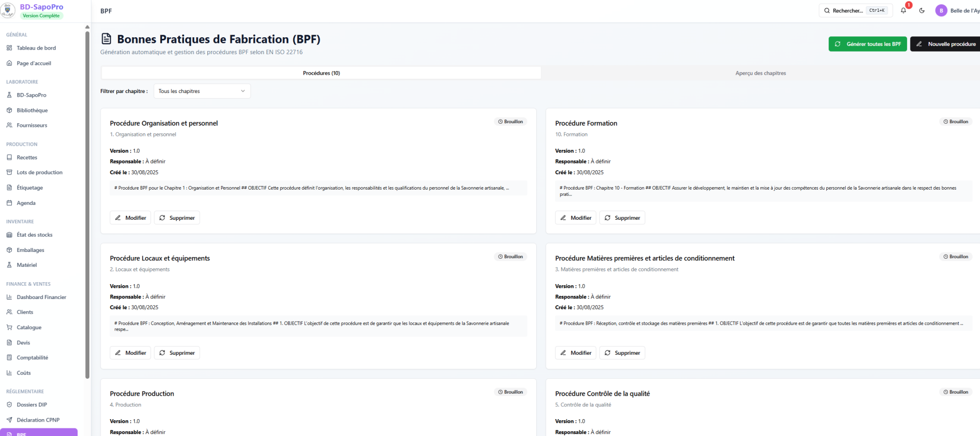Click the Dossiers DIP shield icon
980x436 pixels.
click(9, 404)
